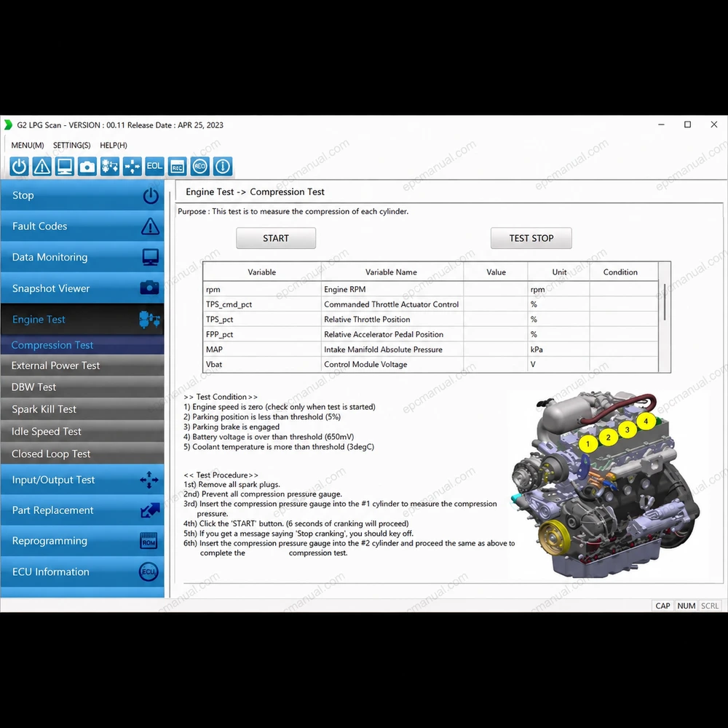Screen dimensions: 728x728
Task: Open Fault Codes in the sidebar
Action: point(82,226)
